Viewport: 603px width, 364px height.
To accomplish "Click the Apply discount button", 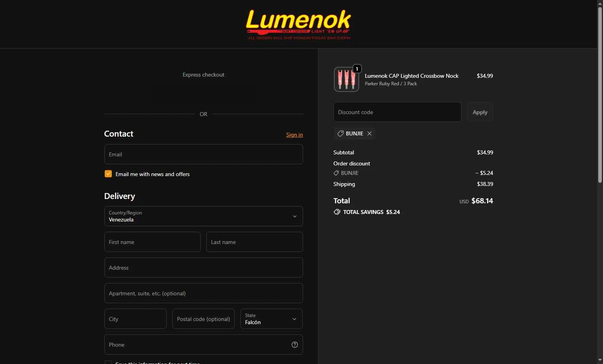I will [x=480, y=112].
